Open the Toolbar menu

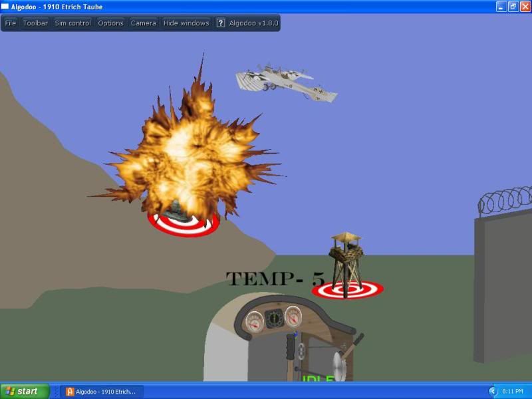pos(35,23)
